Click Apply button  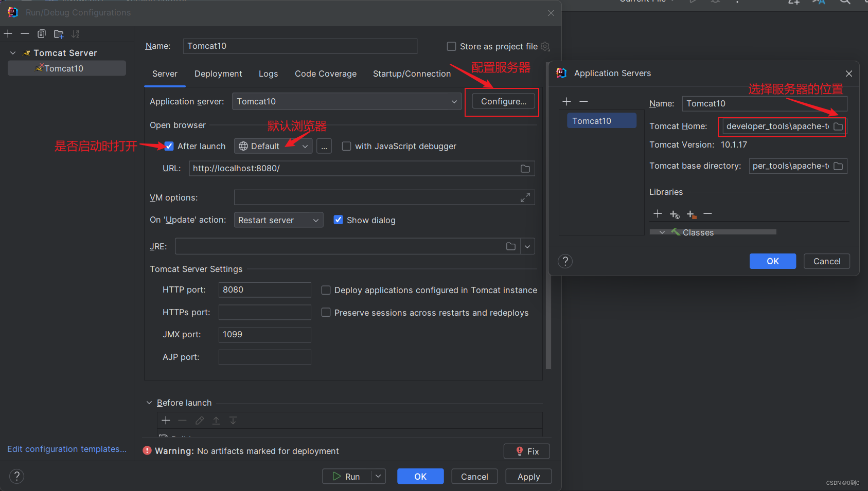click(x=528, y=476)
